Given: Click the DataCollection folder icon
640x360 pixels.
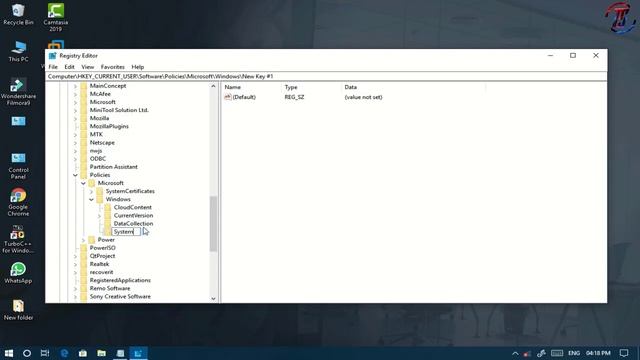Looking at the screenshot, I should [108, 224].
